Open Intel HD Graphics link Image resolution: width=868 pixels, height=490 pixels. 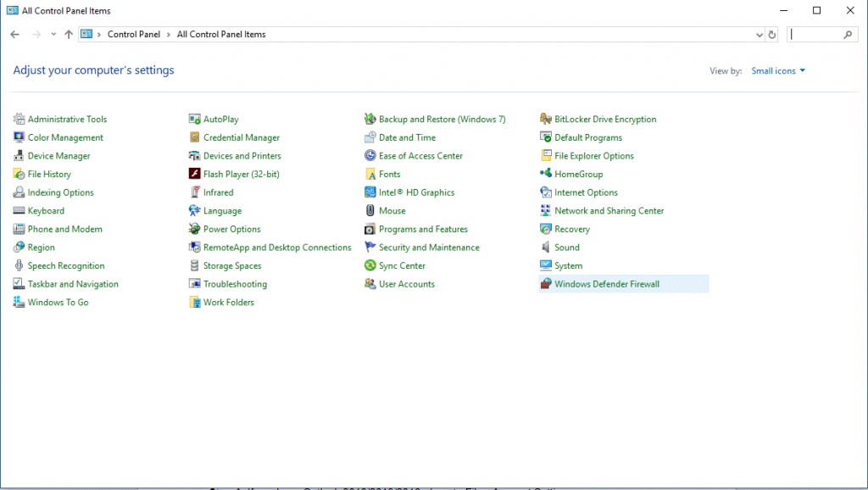416,192
